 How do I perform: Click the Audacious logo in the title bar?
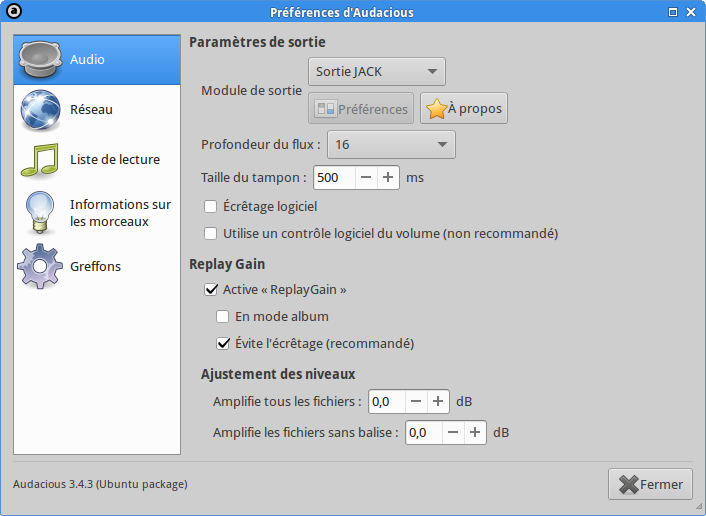pyautogui.click(x=13, y=12)
